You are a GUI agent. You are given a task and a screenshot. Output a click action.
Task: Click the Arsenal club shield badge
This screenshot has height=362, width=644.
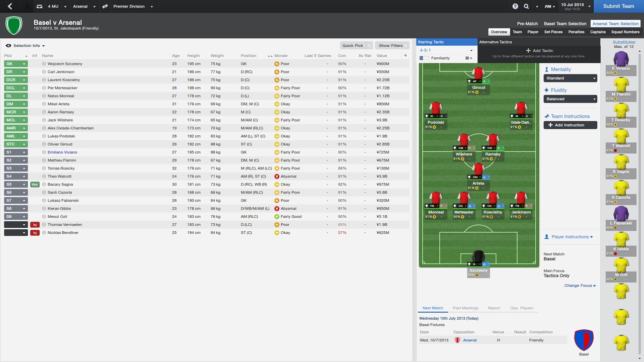click(14, 25)
